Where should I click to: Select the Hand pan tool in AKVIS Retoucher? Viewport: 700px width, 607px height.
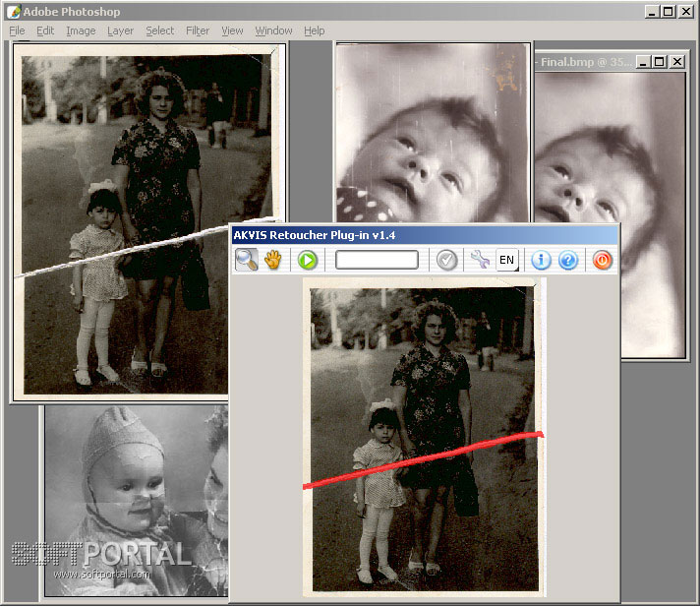coord(273,260)
